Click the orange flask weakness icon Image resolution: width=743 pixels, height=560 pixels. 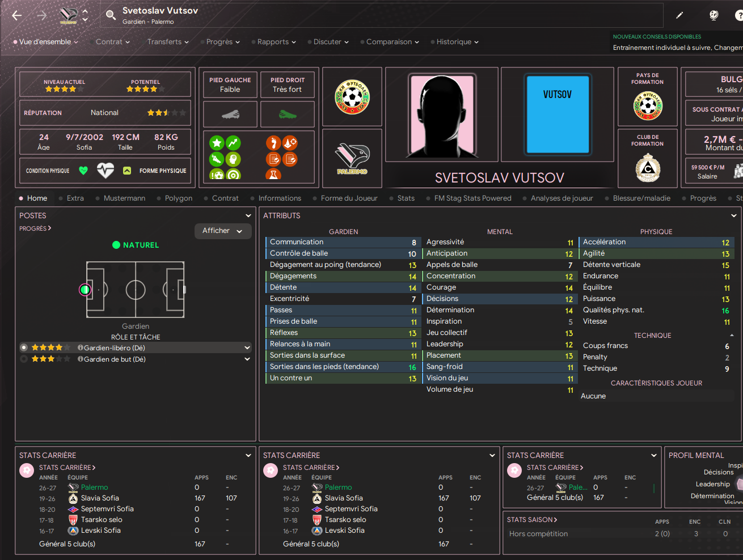pyautogui.click(x=273, y=175)
